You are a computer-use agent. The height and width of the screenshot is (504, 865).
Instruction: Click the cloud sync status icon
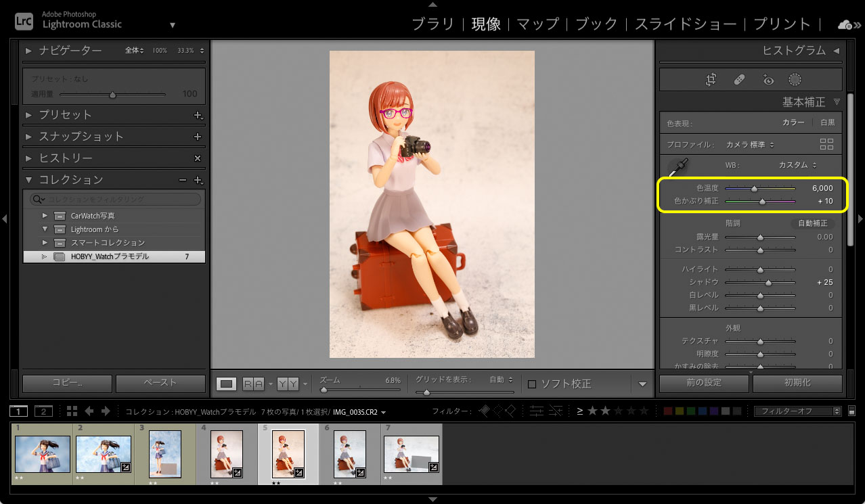[845, 24]
